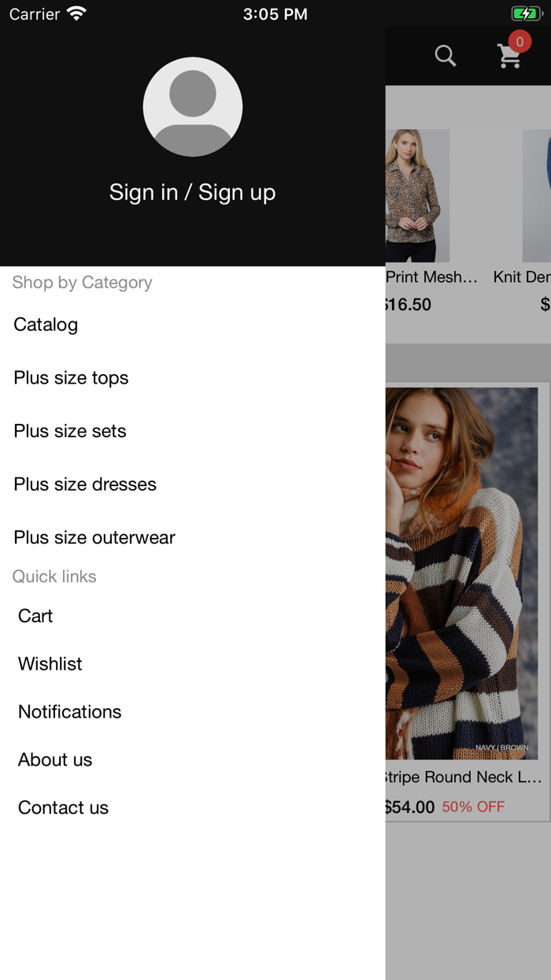Show the About us page
The width and height of the screenshot is (551, 980).
[55, 760]
